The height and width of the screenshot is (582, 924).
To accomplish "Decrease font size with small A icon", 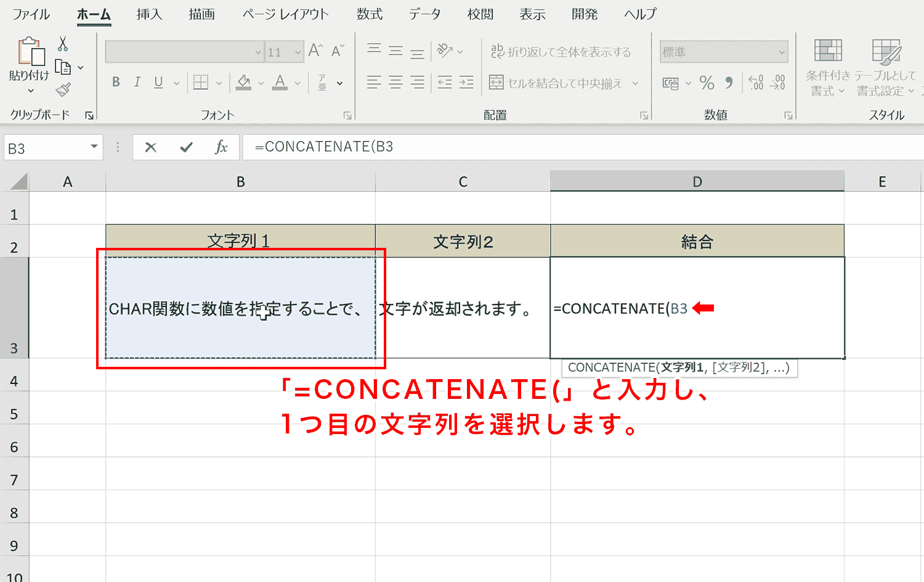I will [x=338, y=51].
